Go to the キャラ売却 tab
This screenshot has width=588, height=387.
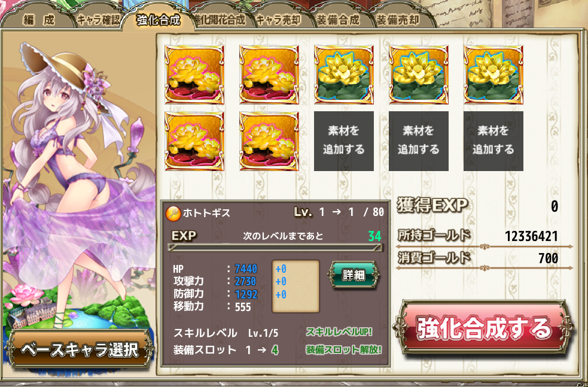tap(279, 20)
